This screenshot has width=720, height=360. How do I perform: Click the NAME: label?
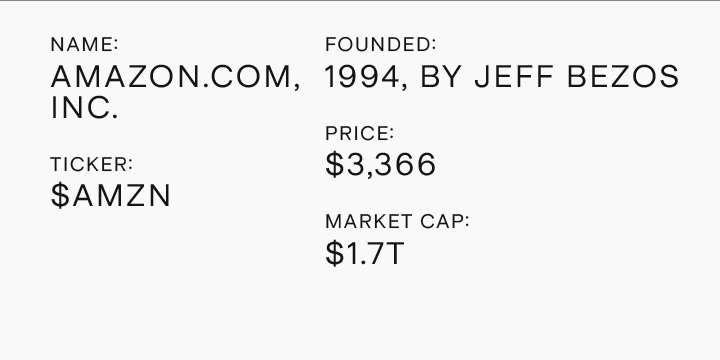(84, 45)
